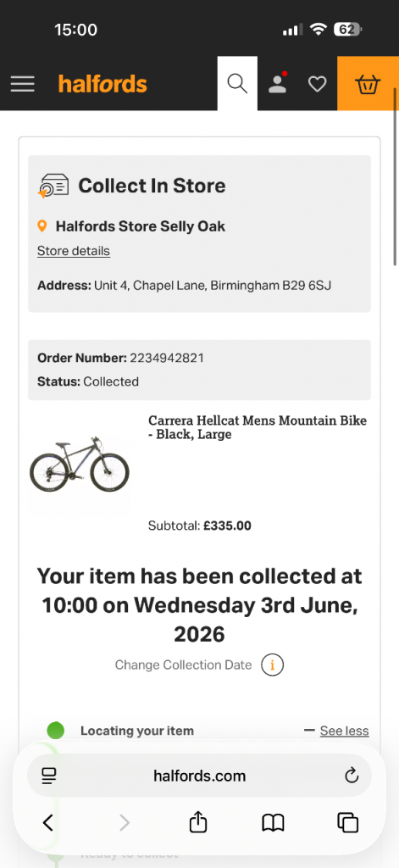
Task: Tap the search magnifier icon
Action: tap(237, 84)
